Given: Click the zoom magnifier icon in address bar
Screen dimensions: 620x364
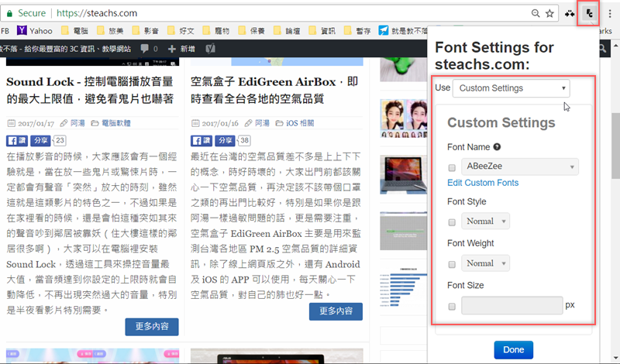Looking at the screenshot, I should [x=536, y=13].
